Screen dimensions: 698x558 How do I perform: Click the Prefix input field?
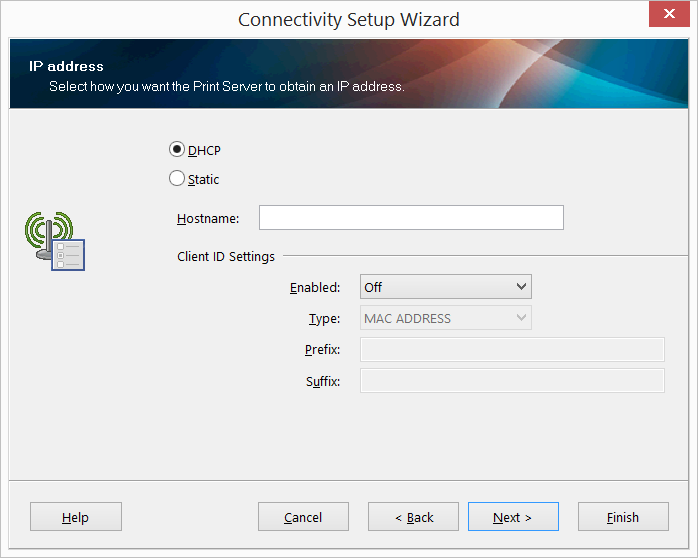[512, 349]
